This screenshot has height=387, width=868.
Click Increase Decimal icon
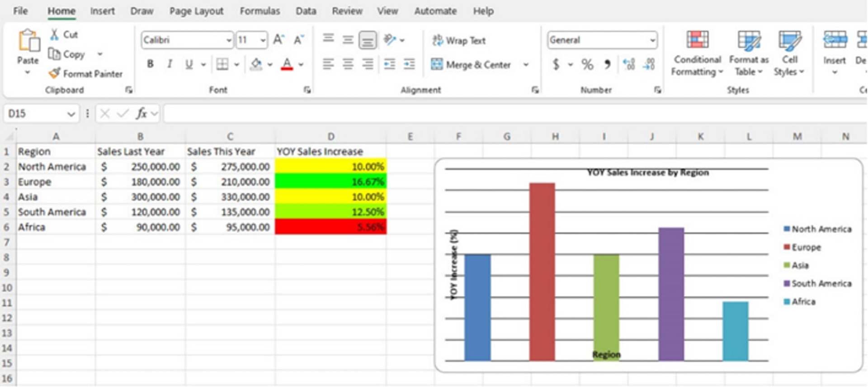point(629,64)
